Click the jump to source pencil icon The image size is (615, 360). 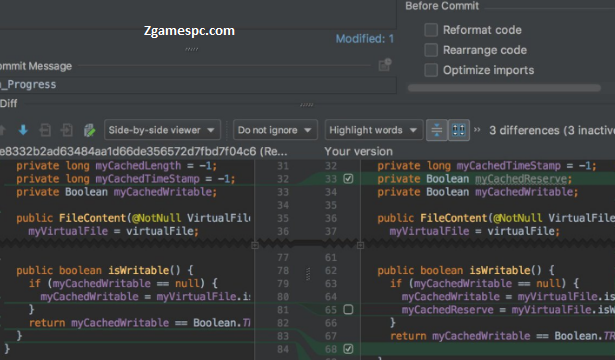pyautogui.click(x=89, y=130)
